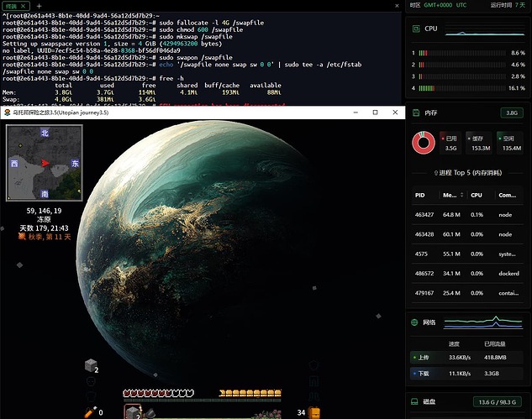Minimize the Utopian journey game window
This screenshot has width=532, height=419.
pos(356,113)
